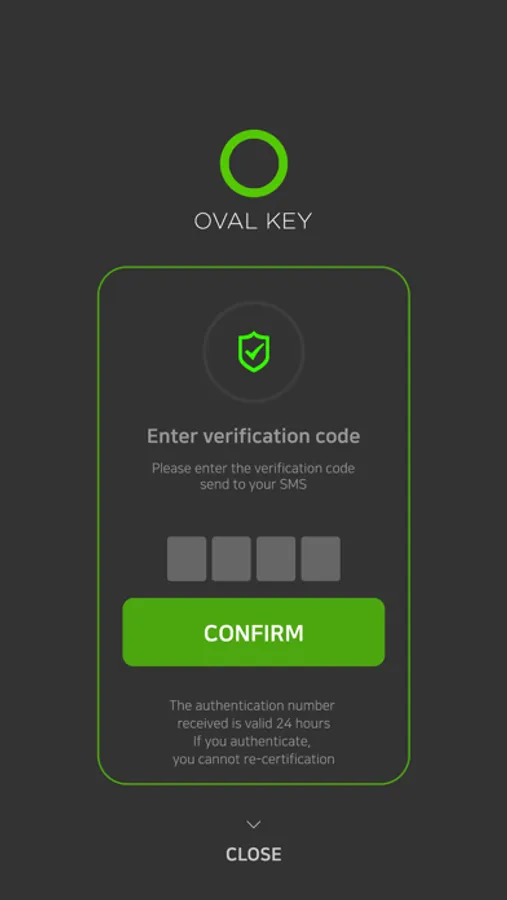The image size is (507, 900).
Task: Click the word KEY in the wordmark
Action: coord(289,221)
